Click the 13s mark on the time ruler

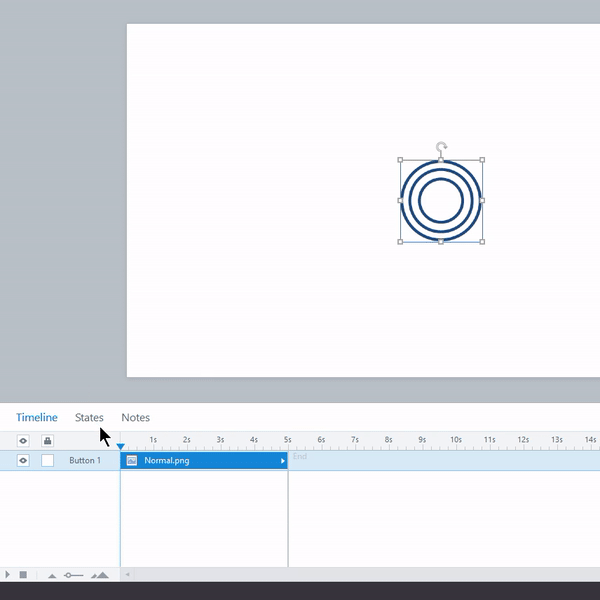tap(557, 440)
